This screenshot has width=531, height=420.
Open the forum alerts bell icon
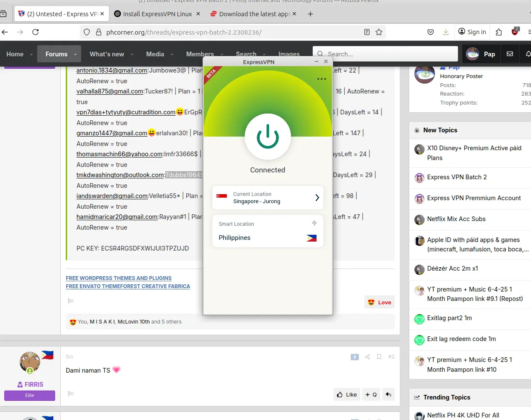pyautogui.click(x=528, y=54)
